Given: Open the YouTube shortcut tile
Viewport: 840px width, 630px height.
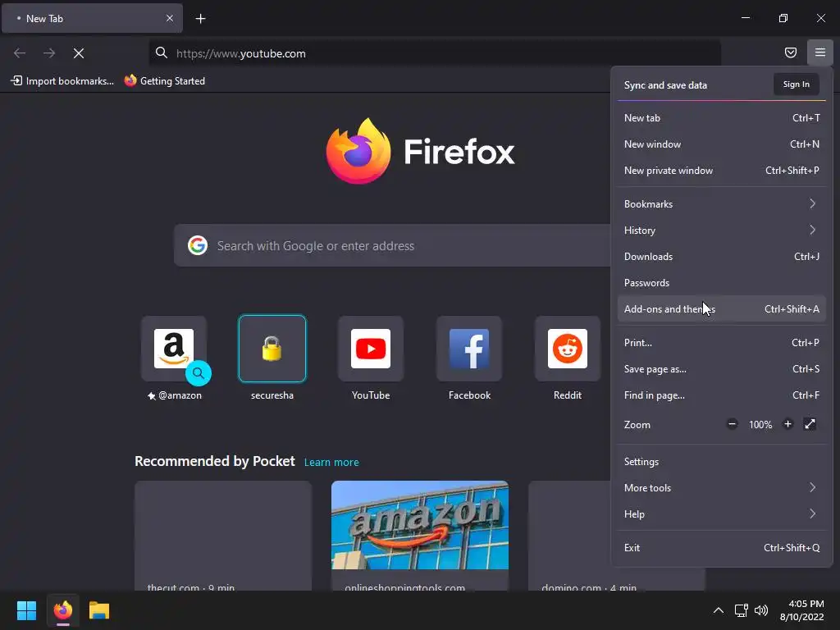Looking at the screenshot, I should coord(371,349).
